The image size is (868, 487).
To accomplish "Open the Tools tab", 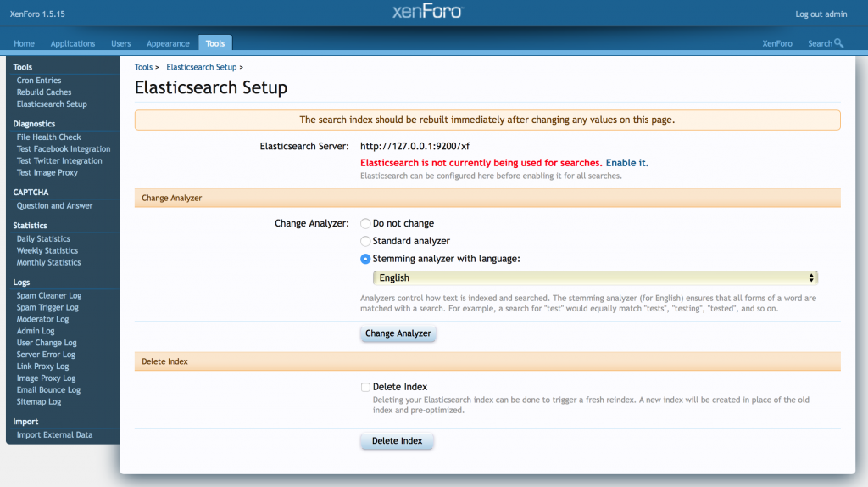I will 215,43.
